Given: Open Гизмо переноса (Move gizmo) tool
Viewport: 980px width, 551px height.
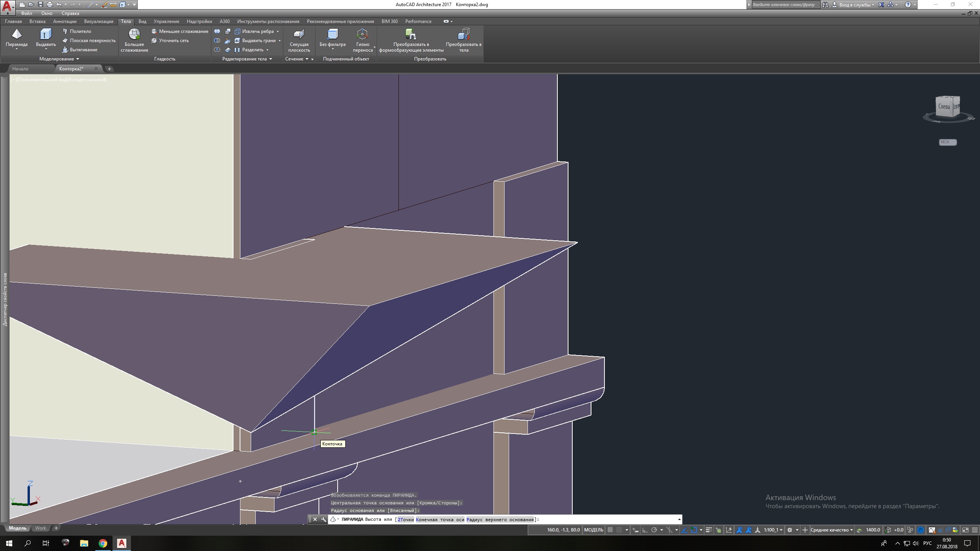Looking at the screenshot, I should (362, 34).
